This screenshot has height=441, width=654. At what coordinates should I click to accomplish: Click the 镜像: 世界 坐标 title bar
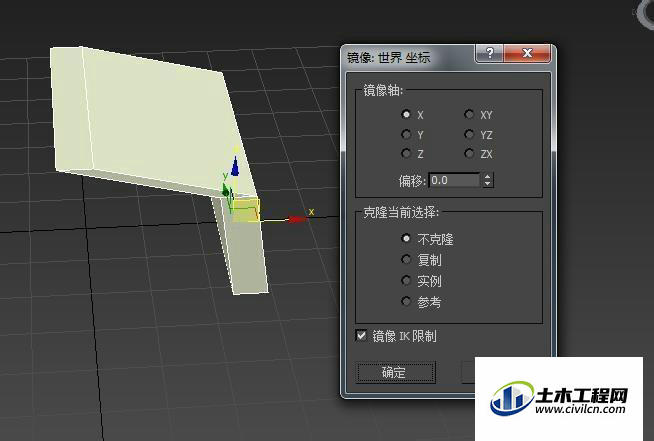click(x=409, y=57)
